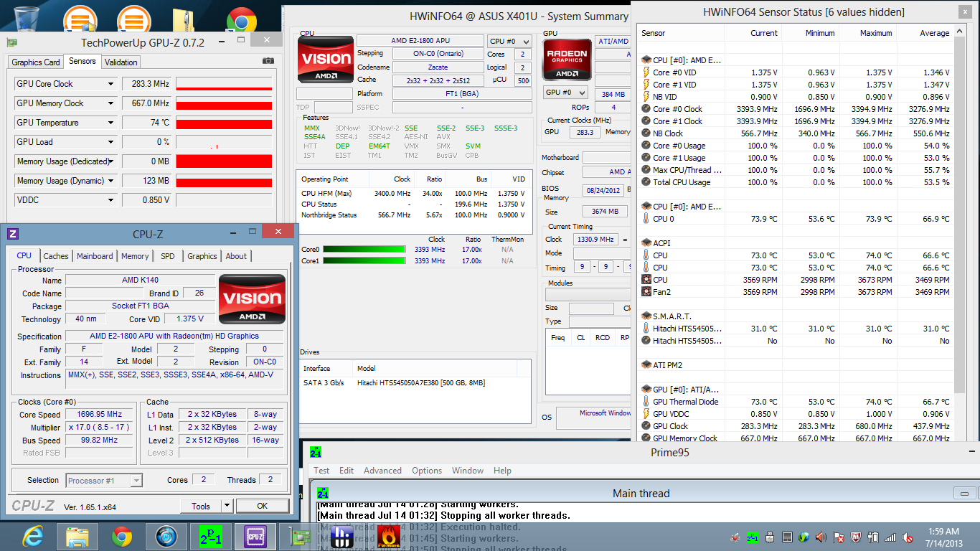This screenshot has height=551, width=980.
Task: Click the Tools button in CPU-Z
Action: pyautogui.click(x=201, y=506)
